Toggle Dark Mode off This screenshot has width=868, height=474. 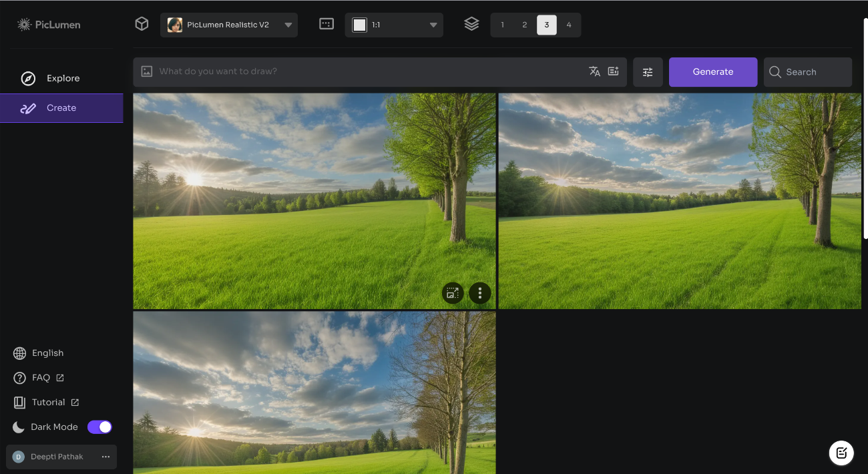(x=99, y=427)
